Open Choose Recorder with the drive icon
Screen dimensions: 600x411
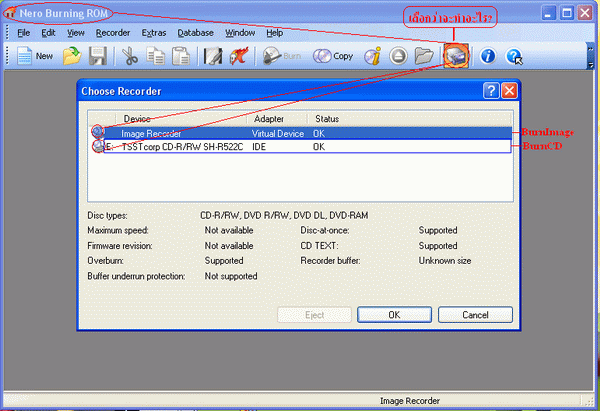tap(456, 56)
